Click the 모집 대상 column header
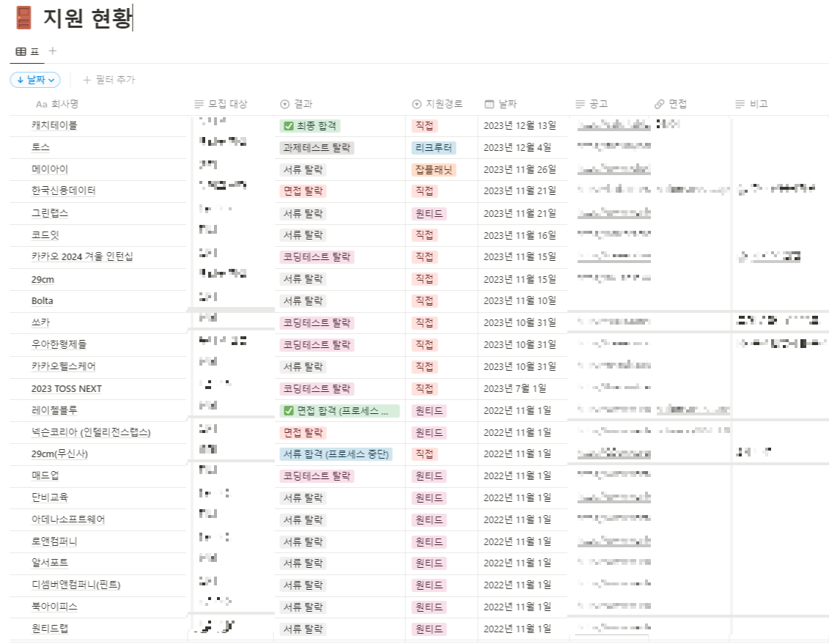The width and height of the screenshot is (829, 644). pyautogui.click(x=221, y=104)
